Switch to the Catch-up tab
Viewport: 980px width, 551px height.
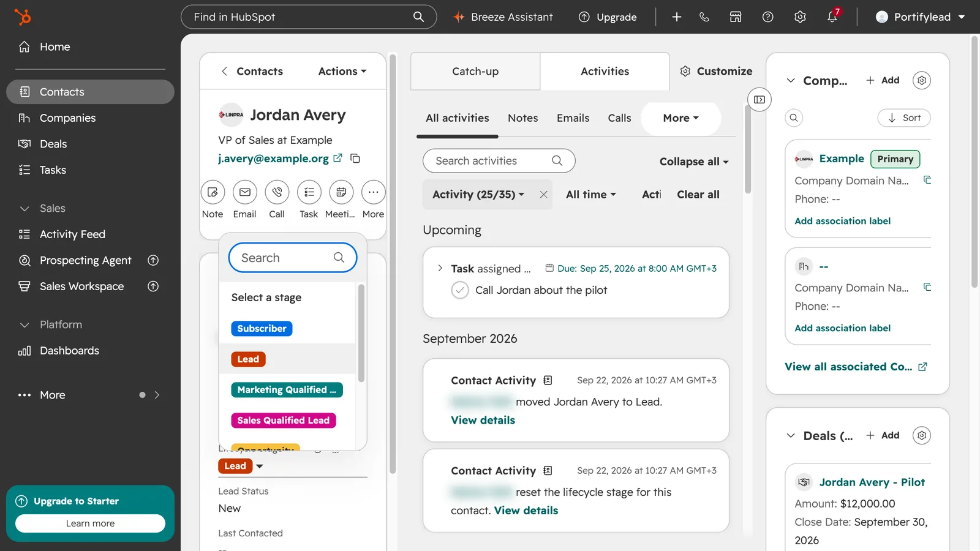[x=475, y=71]
